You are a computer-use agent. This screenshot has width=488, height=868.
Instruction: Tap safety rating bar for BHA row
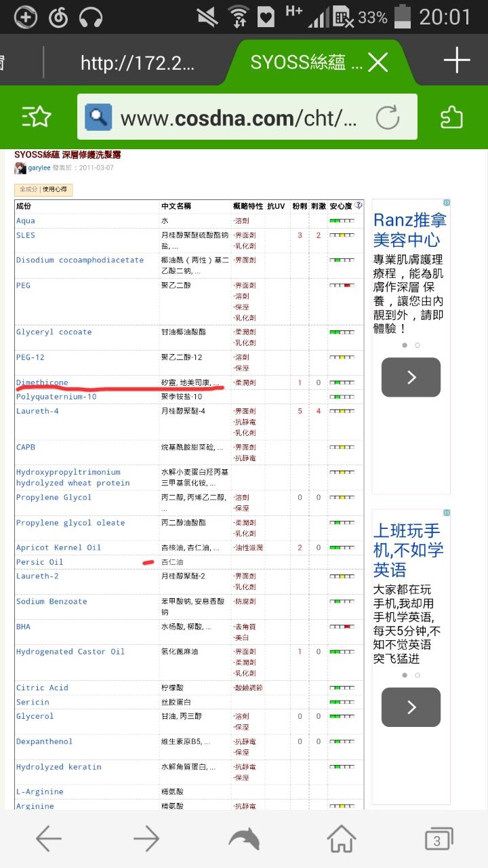pyautogui.click(x=342, y=627)
